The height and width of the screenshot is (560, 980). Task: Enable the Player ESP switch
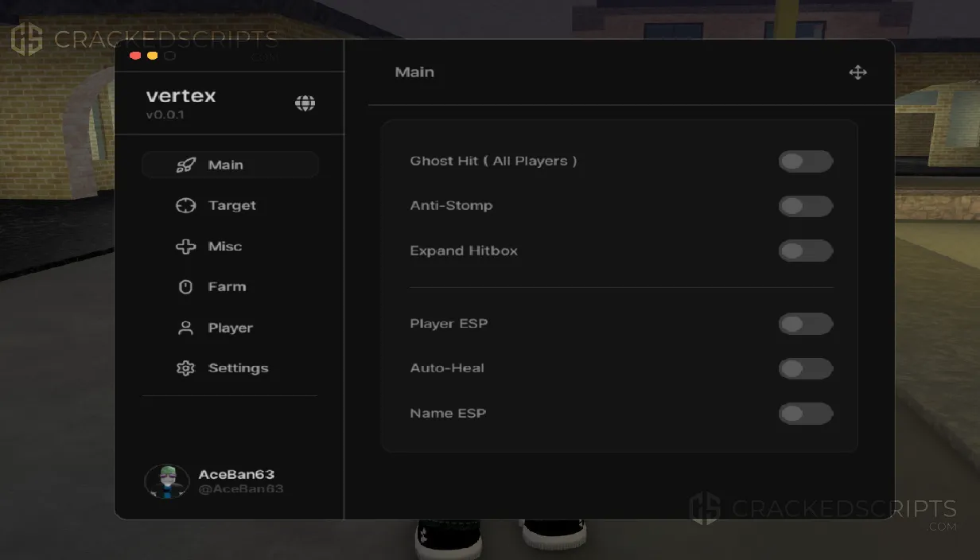(805, 325)
